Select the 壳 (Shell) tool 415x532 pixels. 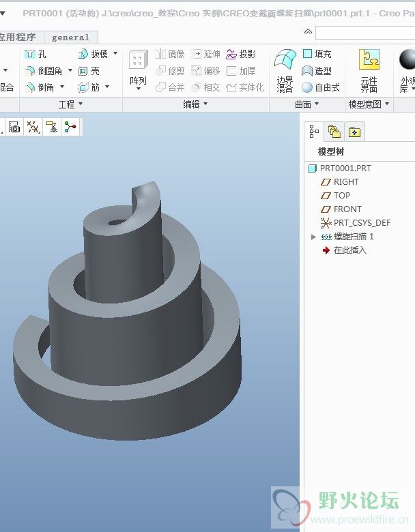click(x=89, y=71)
